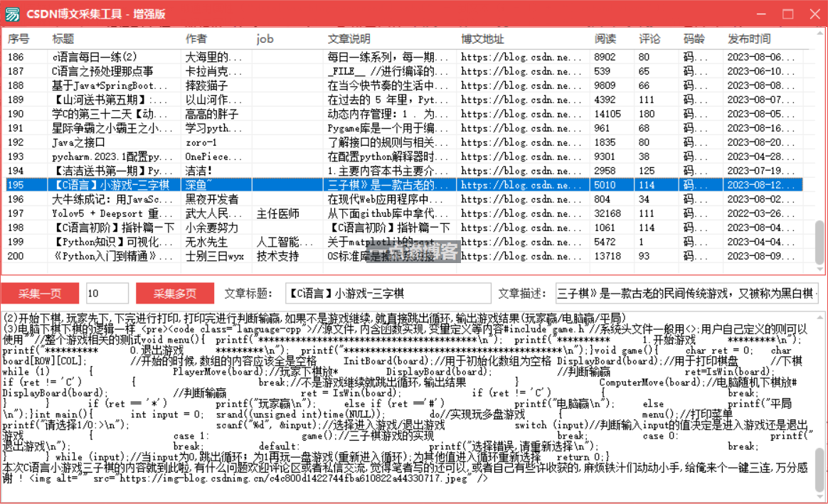
Task: Click author cell '小余要努力'
Action: click(212, 228)
